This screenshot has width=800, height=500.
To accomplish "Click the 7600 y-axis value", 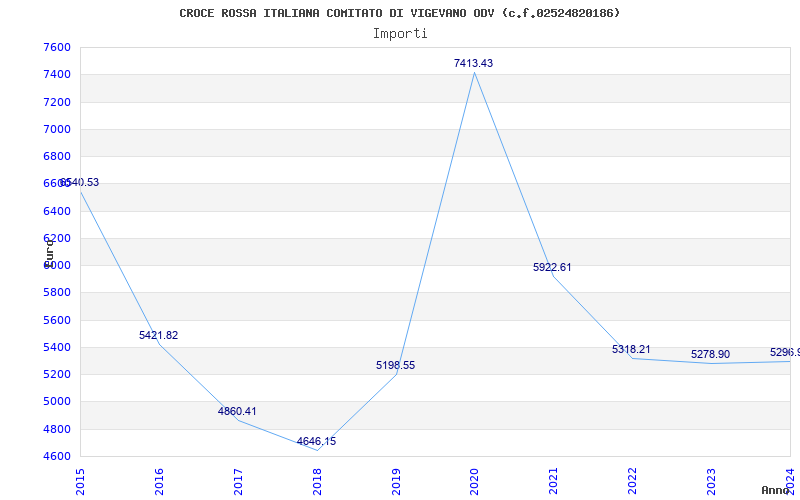I will (57, 47).
